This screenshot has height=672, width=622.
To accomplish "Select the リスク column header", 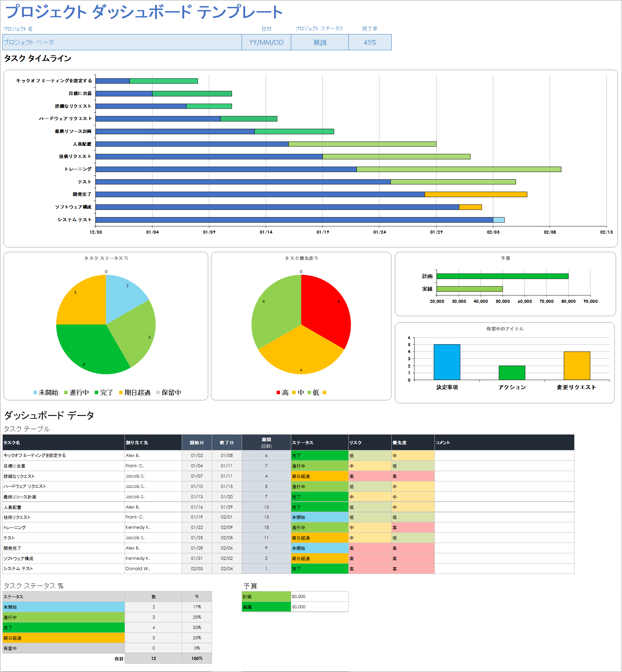I will coord(370,442).
